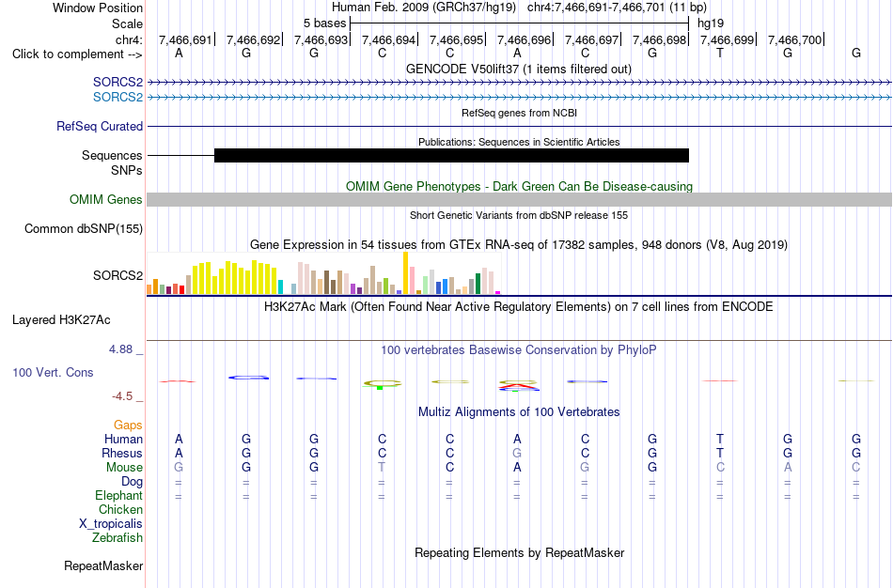893x588 pixels.
Task: Click the T base in the Mouse alignment row
Action: pyautogui.click(x=382, y=468)
